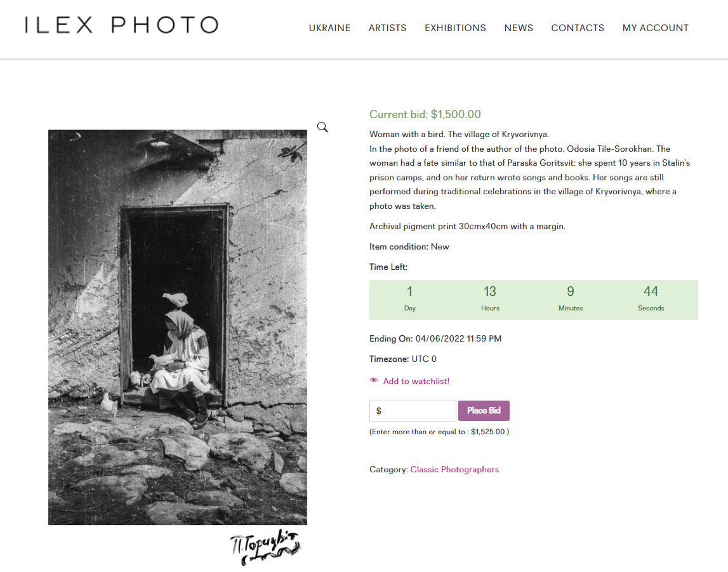Open My Account page

click(x=656, y=28)
